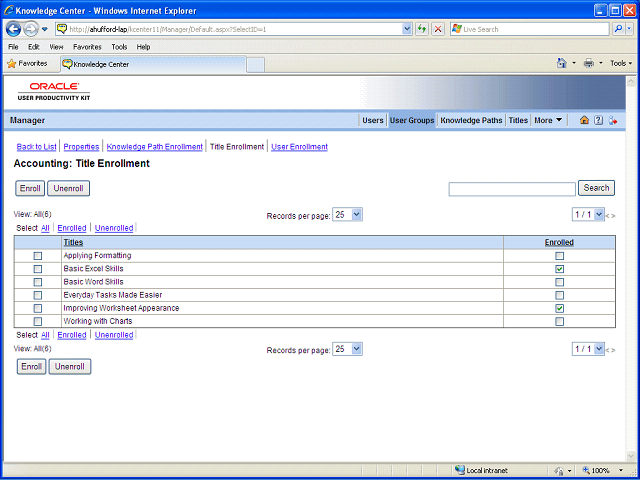Image resolution: width=640 pixels, height=480 pixels.
Task: Open the top page number 1 / 1 dropdown
Action: point(588,215)
